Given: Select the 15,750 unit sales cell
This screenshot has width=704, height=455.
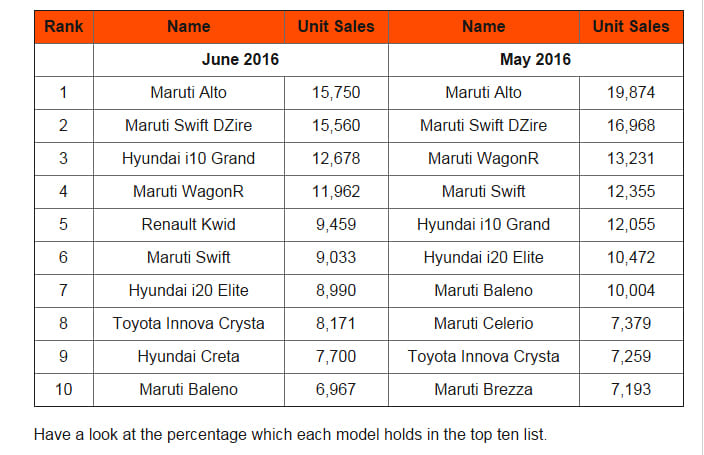Looking at the screenshot, I should pos(336,93).
